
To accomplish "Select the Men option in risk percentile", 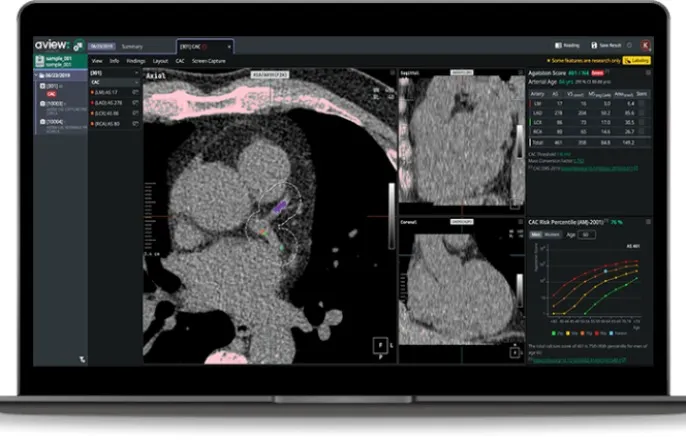I will pyautogui.click(x=536, y=235).
